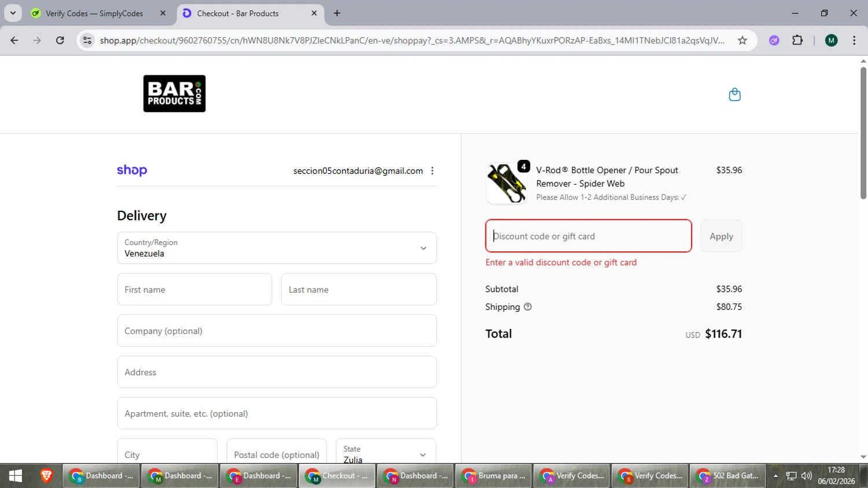Image resolution: width=868 pixels, height=488 pixels.
Task: Click the First name field
Action: pos(194,289)
